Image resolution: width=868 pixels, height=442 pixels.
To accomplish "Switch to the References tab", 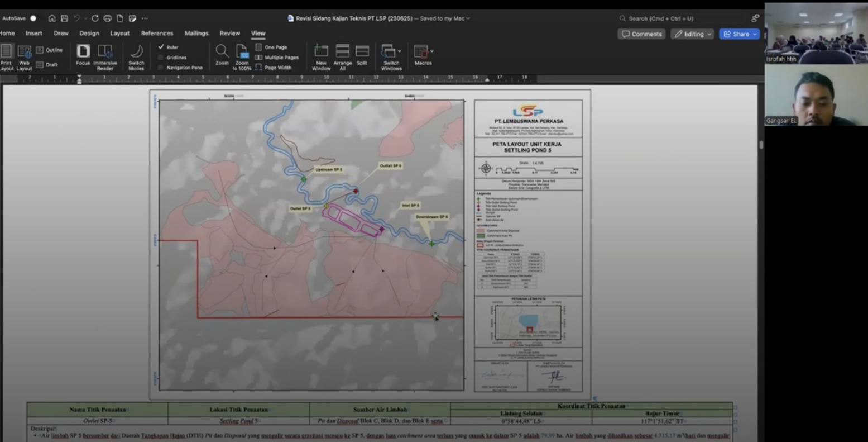I will coord(157,34).
